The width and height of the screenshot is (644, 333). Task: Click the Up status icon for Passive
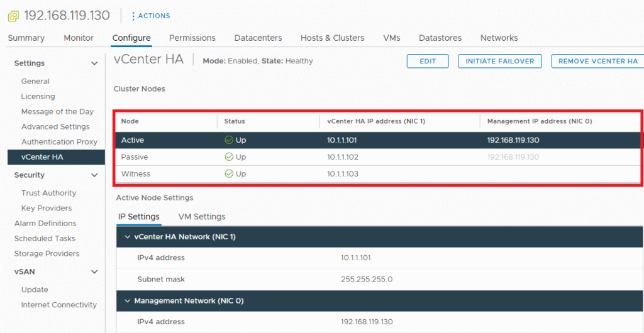tap(229, 157)
